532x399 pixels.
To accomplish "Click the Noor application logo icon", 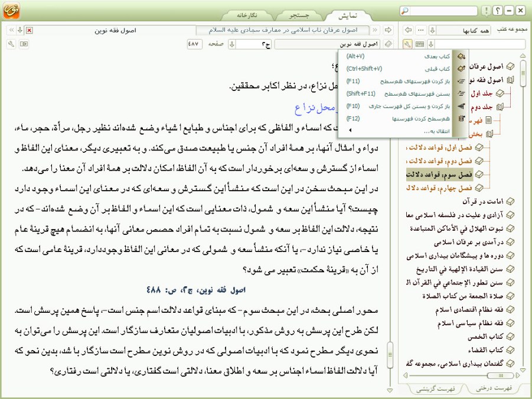I will [x=12, y=10].
